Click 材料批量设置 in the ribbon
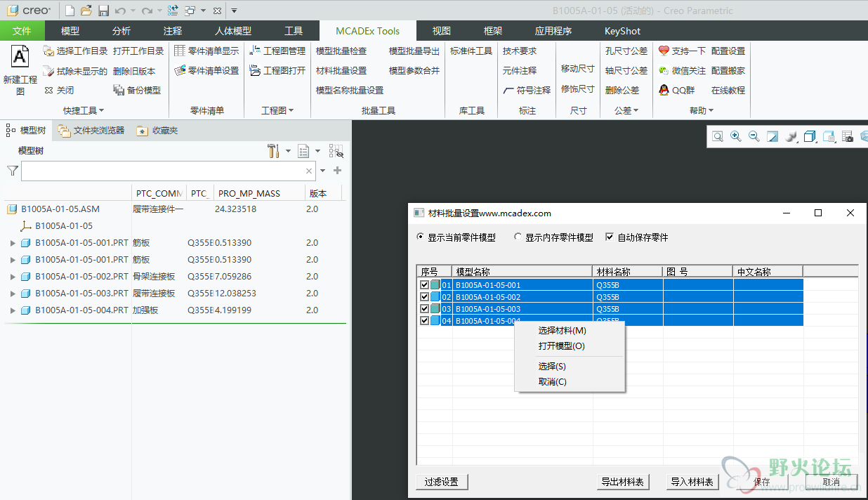Viewport: 868px width, 500px height. coord(341,70)
